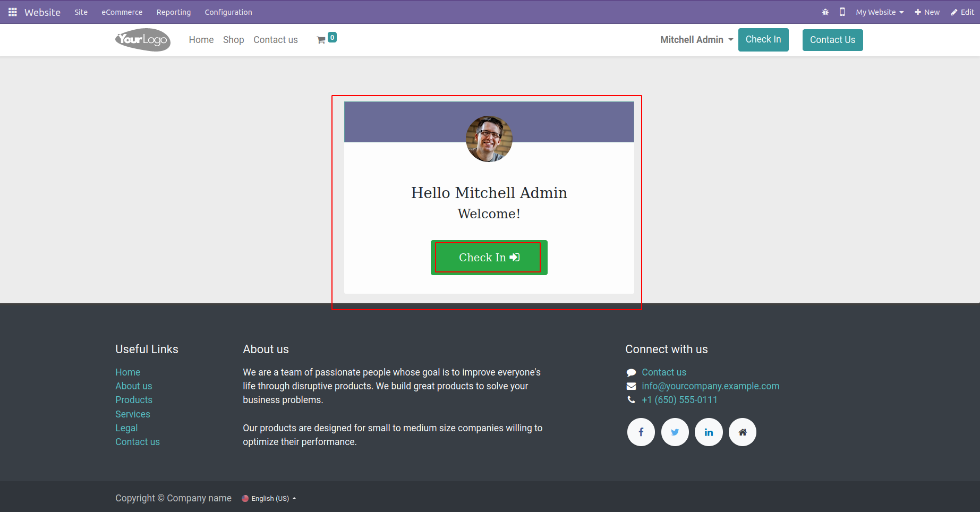The width and height of the screenshot is (980, 512).
Task: Click the info@yourcompany.example.com email link
Action: click(x=710, y=386)
